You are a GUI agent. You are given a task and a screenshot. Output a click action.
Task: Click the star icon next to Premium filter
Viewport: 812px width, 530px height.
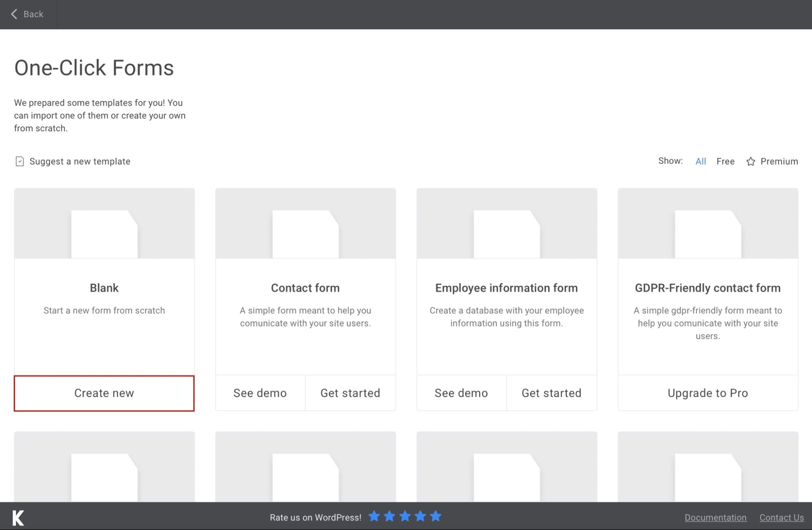(751, 161)
